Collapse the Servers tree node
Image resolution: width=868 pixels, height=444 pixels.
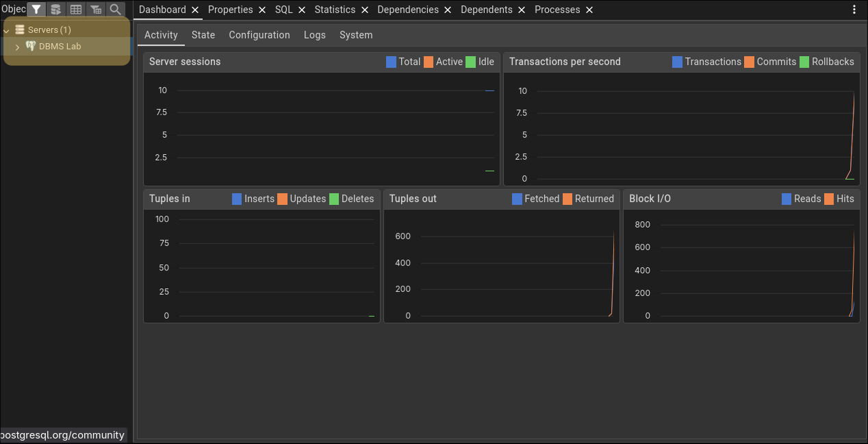coord(6,31)
